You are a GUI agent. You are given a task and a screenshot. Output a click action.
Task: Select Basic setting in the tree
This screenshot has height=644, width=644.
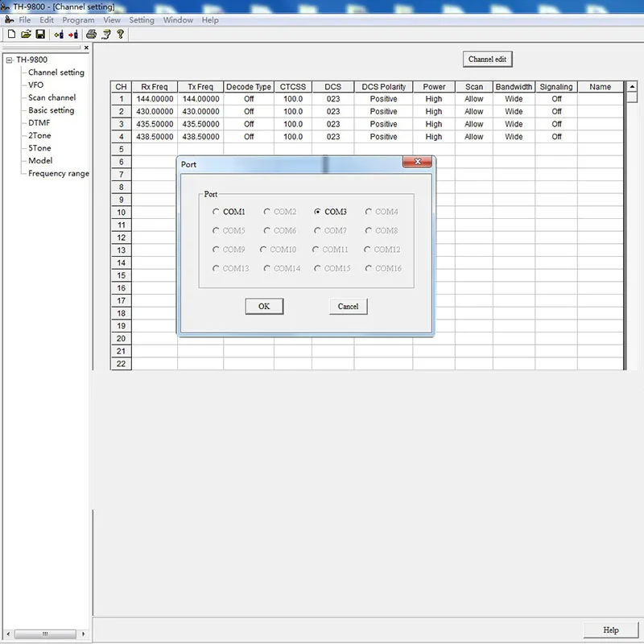coord(52,110)
